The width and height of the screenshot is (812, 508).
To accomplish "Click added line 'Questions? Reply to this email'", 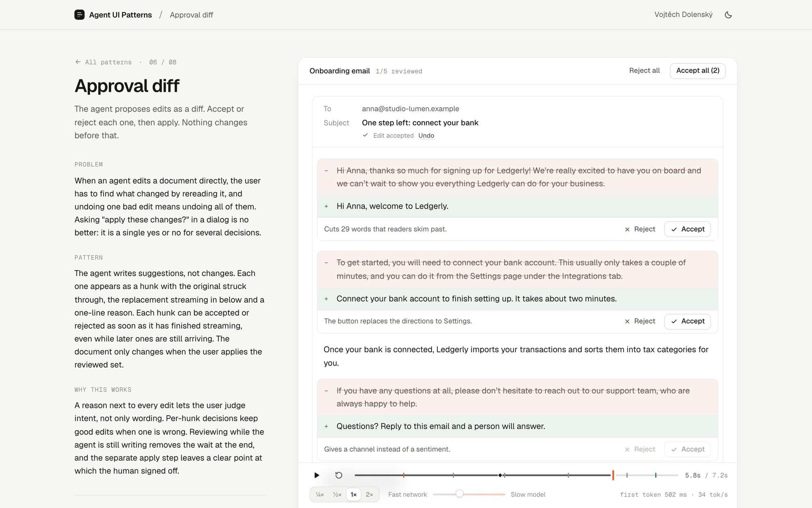I will [441, 426].
